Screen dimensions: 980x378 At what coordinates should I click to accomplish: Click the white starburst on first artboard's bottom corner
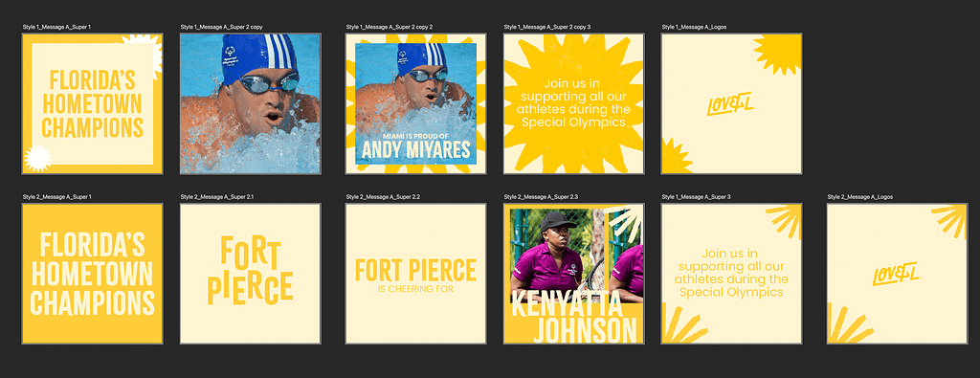[x=37, y=158]
